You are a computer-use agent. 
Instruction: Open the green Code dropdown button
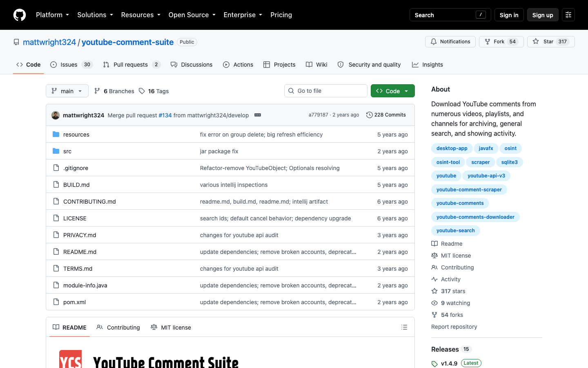393,91
